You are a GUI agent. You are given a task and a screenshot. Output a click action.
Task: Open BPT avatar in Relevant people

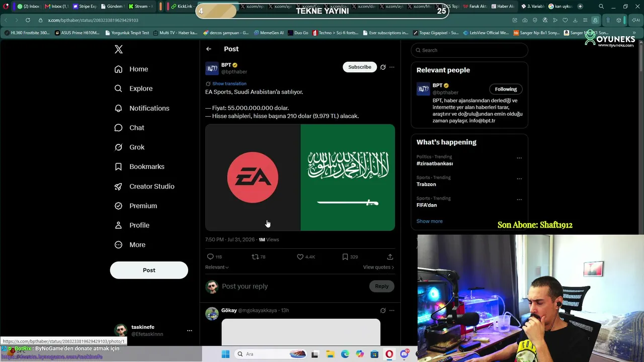click(x=423, y=89)
